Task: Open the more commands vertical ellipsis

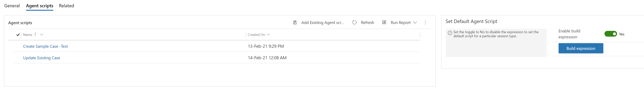Action: tap(425, 23)
